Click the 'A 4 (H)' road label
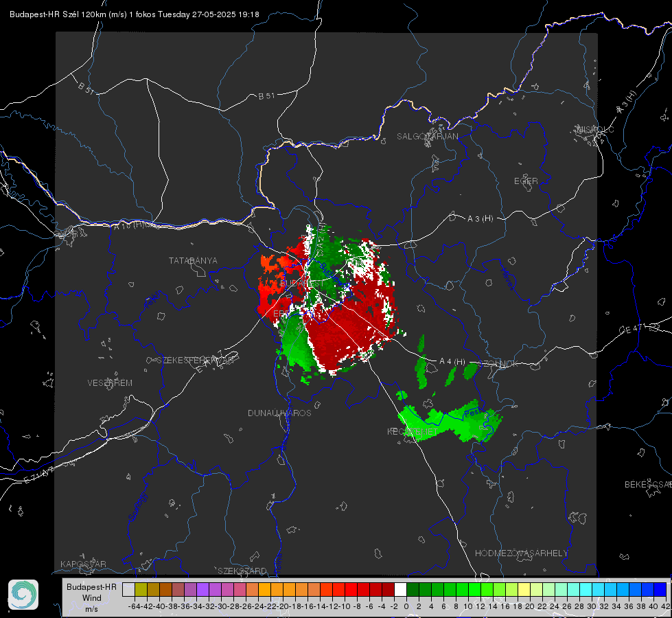The image size is (672, 618). [x=452, y=362]
